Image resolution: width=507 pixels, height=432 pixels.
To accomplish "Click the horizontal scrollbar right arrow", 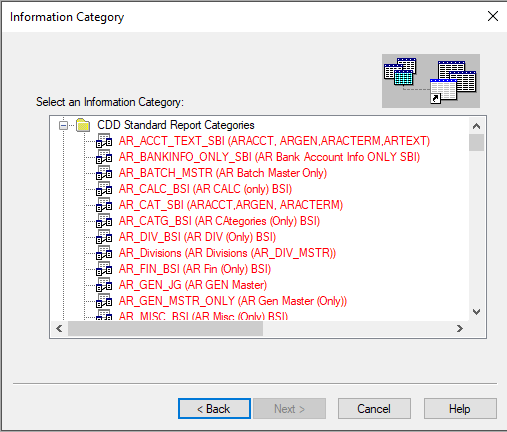I will pos(460,329).
